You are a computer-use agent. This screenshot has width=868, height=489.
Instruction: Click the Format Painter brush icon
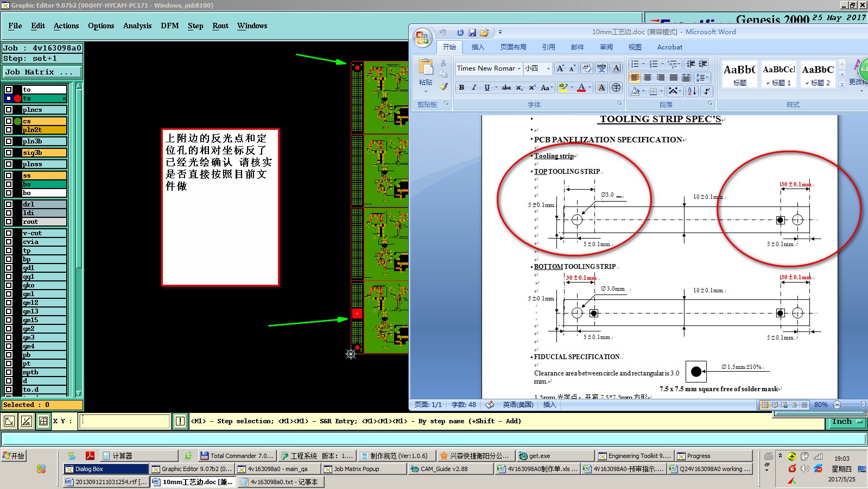pyautogui.click(x=443, y=86)
